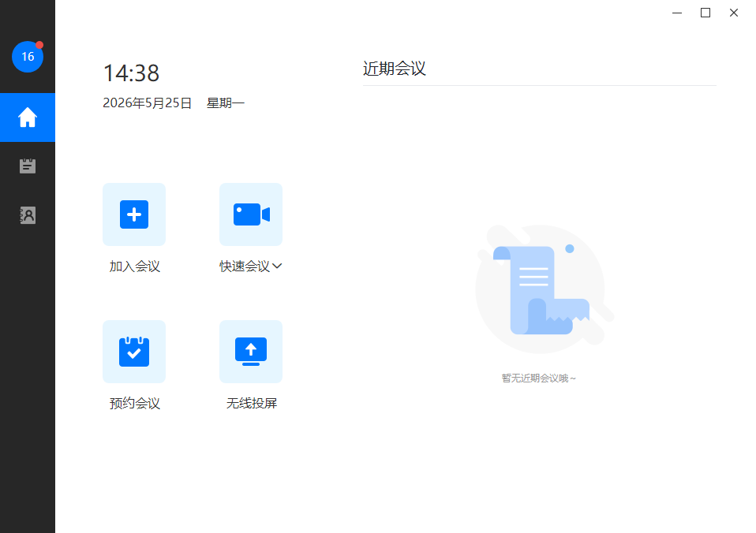Click the 近期会议 heading
756x533 pixels.
point(395,69)
